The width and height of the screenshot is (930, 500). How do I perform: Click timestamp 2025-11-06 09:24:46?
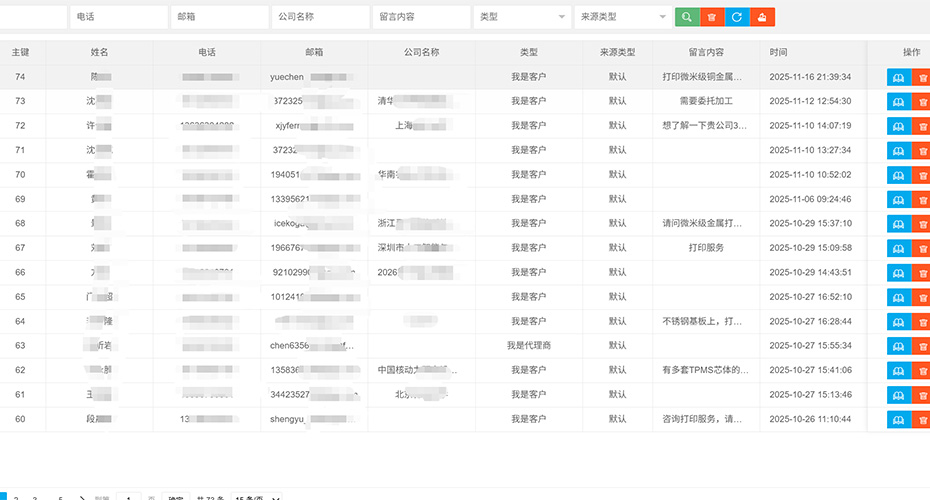coord(810,199)
